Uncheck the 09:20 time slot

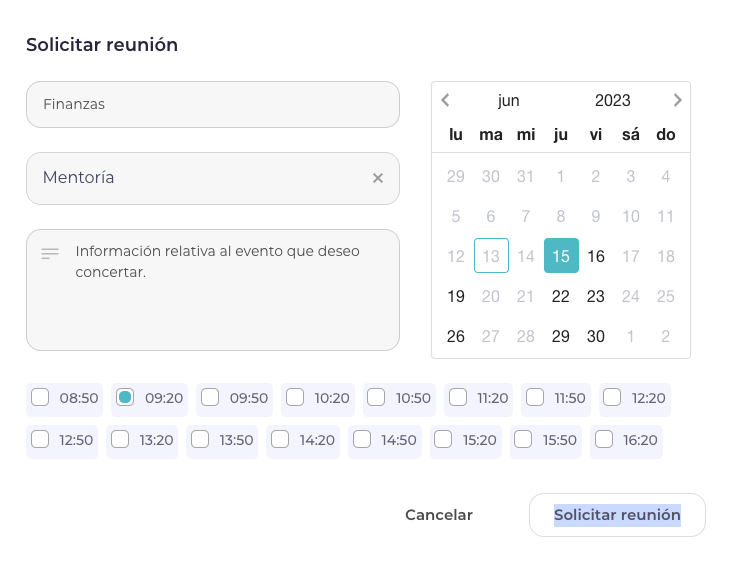click(x=125, y=397)
